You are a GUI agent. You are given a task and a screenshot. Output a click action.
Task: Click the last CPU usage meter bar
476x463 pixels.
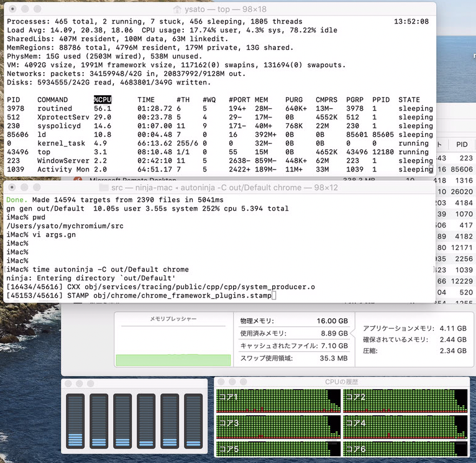click(193, 421)
